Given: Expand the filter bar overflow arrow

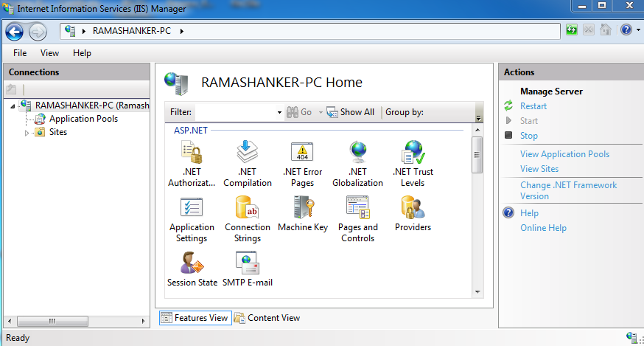Looking at the screenshot, I should coord(478,117).
